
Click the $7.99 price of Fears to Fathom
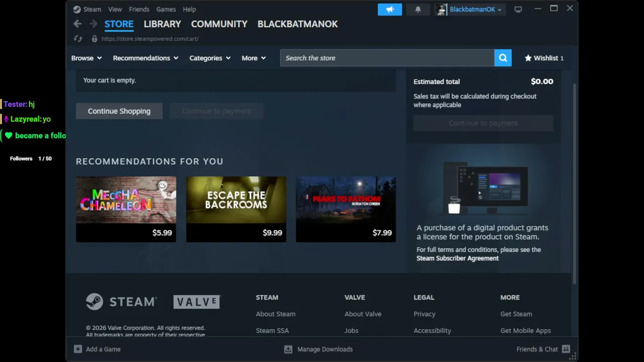(x=382, y=233)
